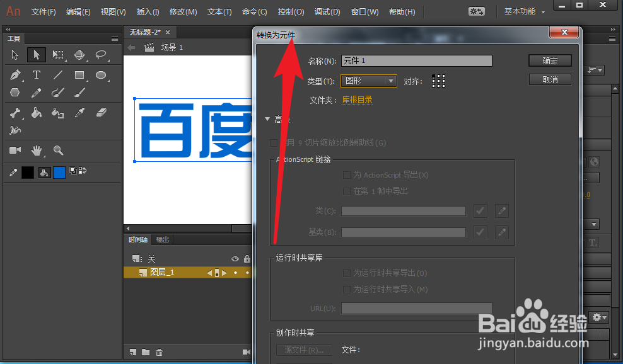
Task: Set registration point in alignment grid
Action: [x=439, y=81]
